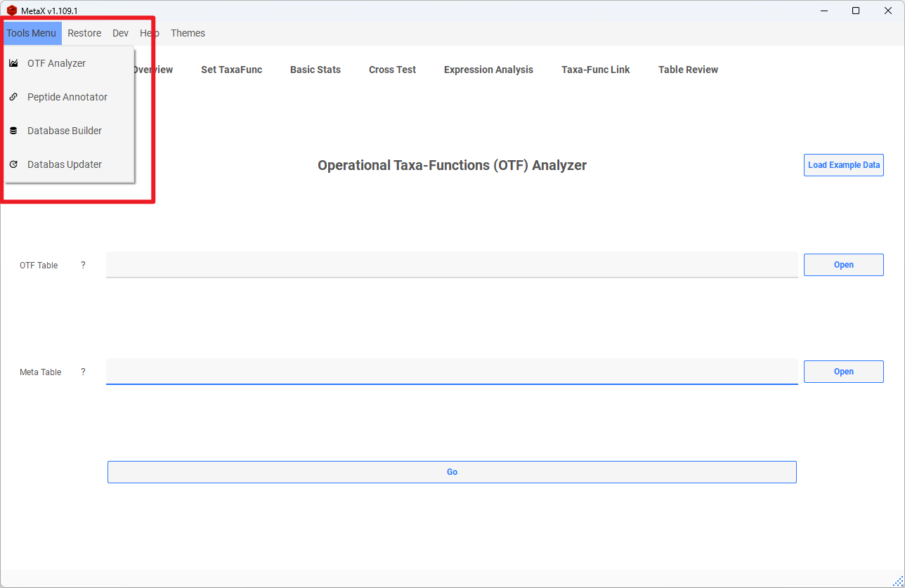Click Open button for Meta Table
The width and height of the screenshot is (905, 588).
[x=844, y=372]
